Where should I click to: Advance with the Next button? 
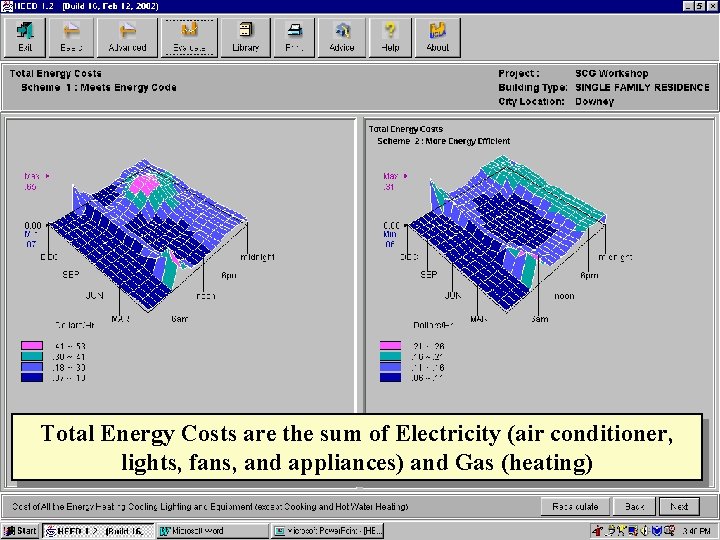point(679,506)
